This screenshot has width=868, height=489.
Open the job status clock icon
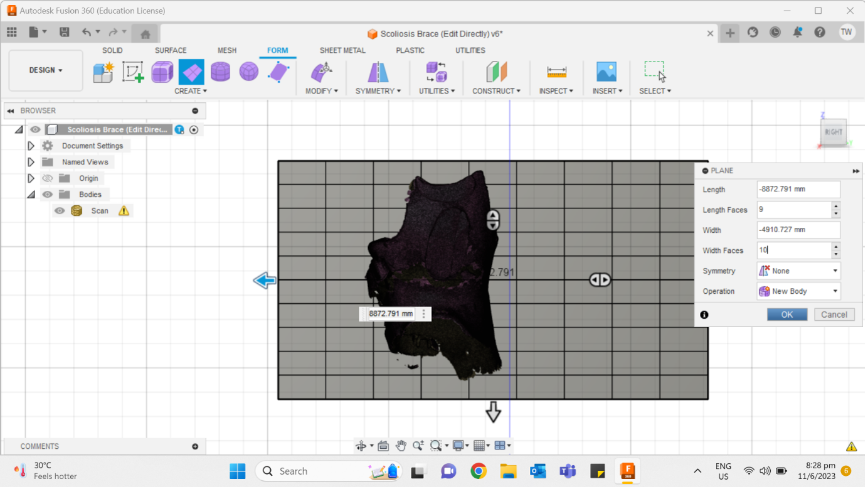(x=775, y=33)
